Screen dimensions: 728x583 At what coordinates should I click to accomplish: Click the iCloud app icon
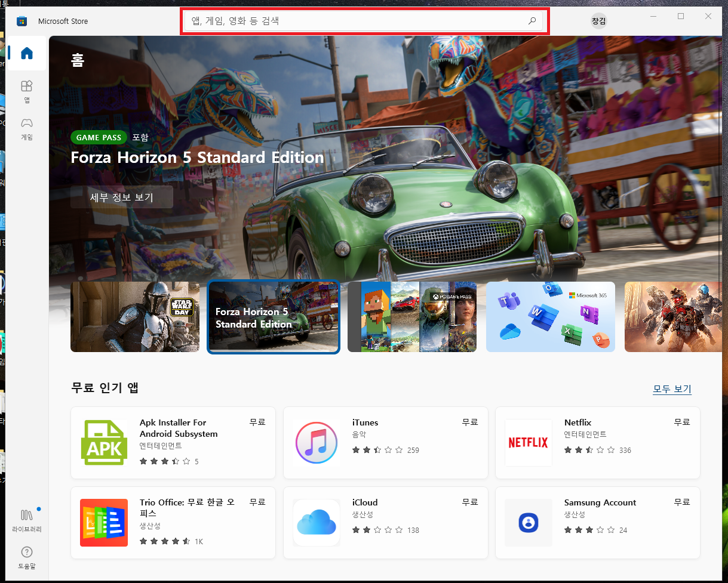pyautogui.click(x=317, y=523)
